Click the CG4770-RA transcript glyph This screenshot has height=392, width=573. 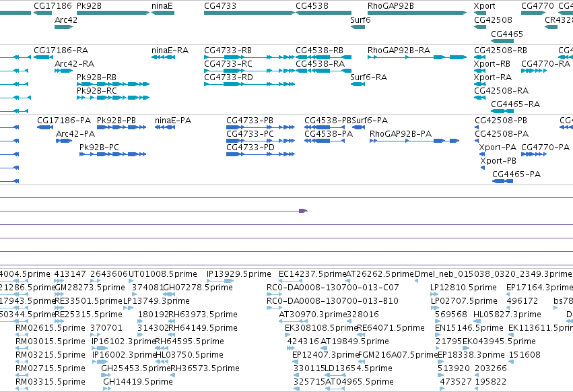534,71
